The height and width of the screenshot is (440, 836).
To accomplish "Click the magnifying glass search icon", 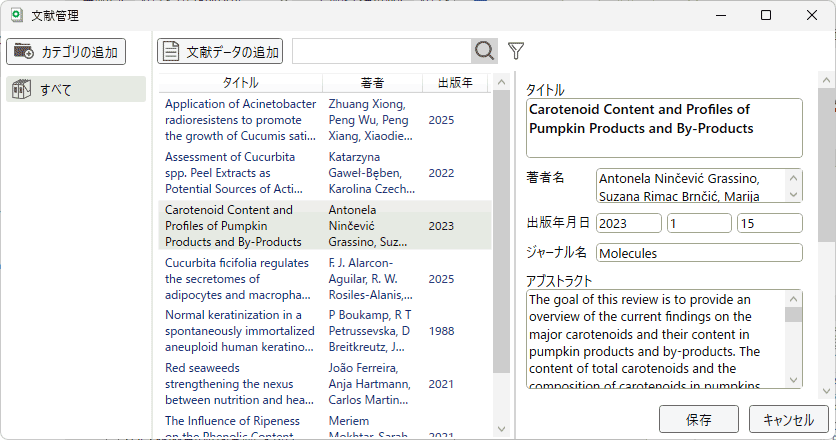I will (484, 51).
